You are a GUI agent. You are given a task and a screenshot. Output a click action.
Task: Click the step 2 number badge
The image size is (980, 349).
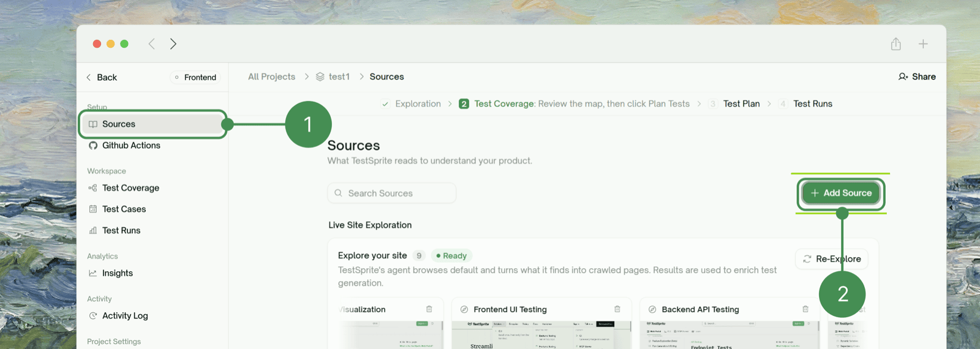464,104
